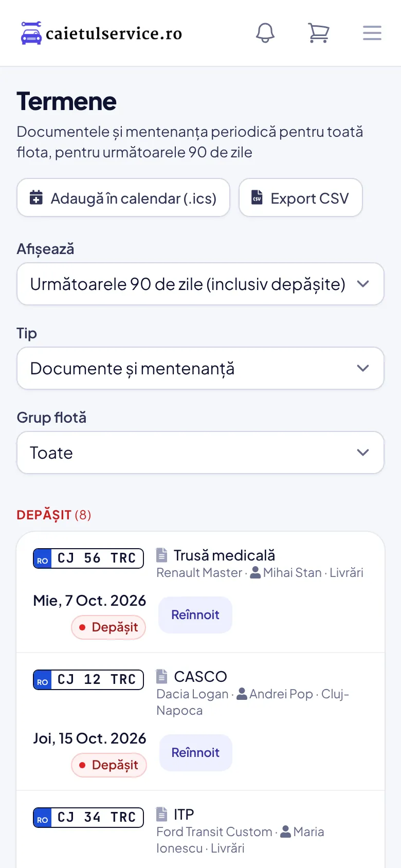Viewport: 401px width, 868px height.
Task: Click the calendar icon in Adaugă în calendar
Action: click(x=36, y=197)
